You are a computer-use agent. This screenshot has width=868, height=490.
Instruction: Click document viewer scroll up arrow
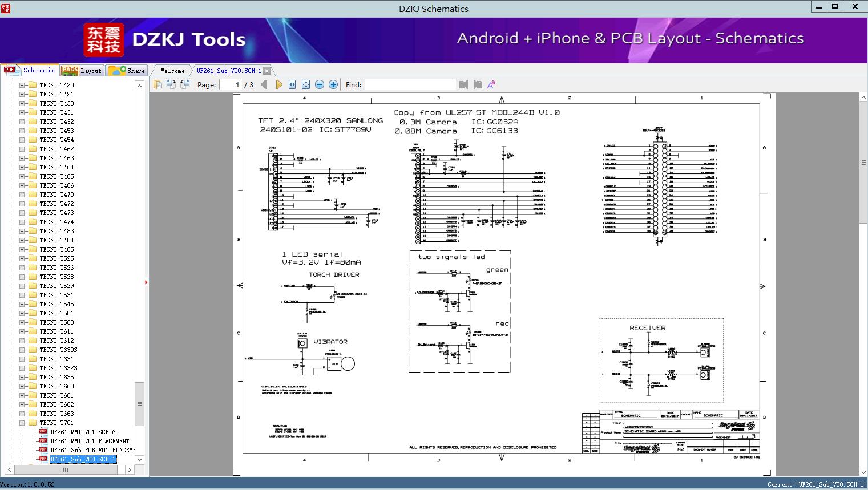tap(863, 98)
